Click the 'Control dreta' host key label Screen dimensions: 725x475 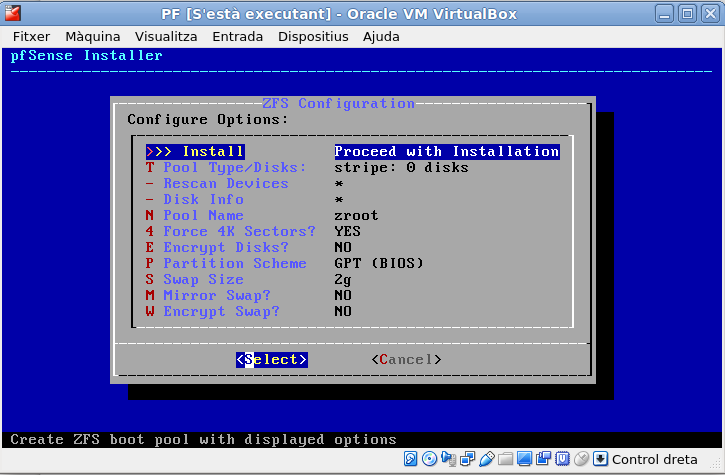(x=654, y=459)
